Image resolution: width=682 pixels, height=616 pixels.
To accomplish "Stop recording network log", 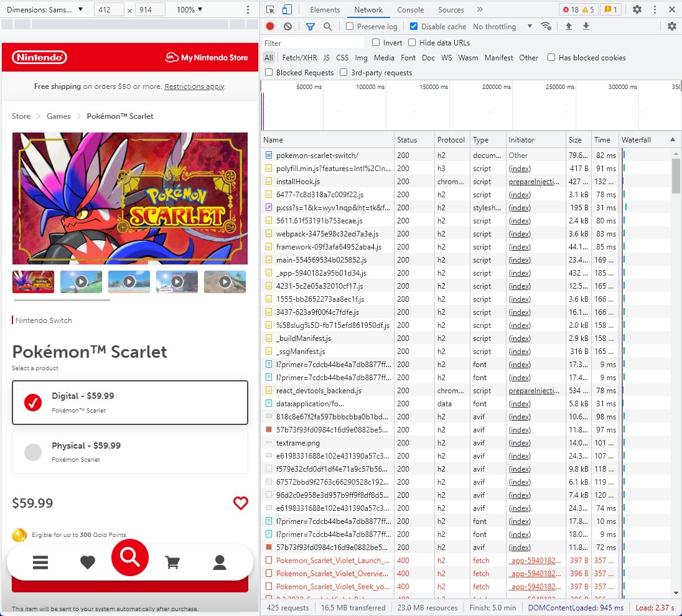I will pos(270,27).
